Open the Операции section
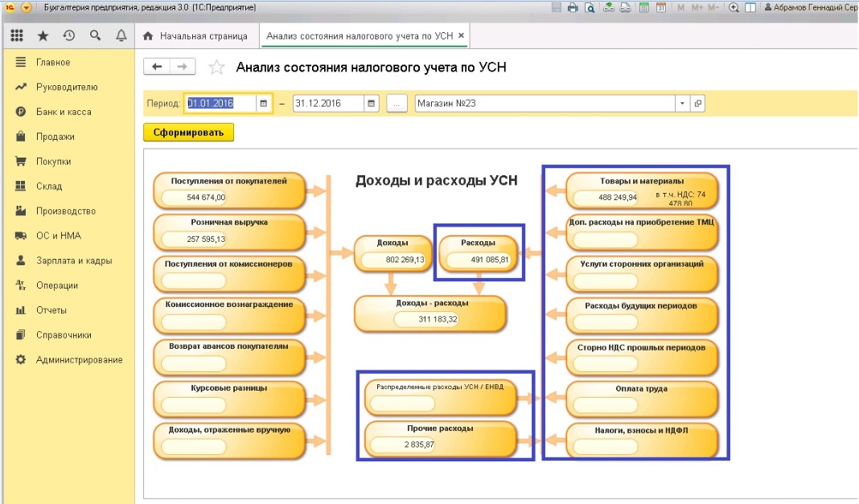The width and height of the screenshot is (859, 504). point(57,285)
